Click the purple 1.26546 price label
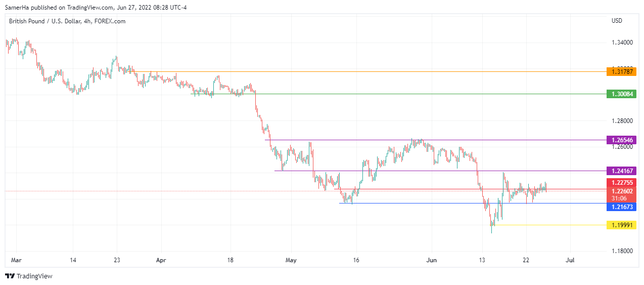 tap(622, 139)
